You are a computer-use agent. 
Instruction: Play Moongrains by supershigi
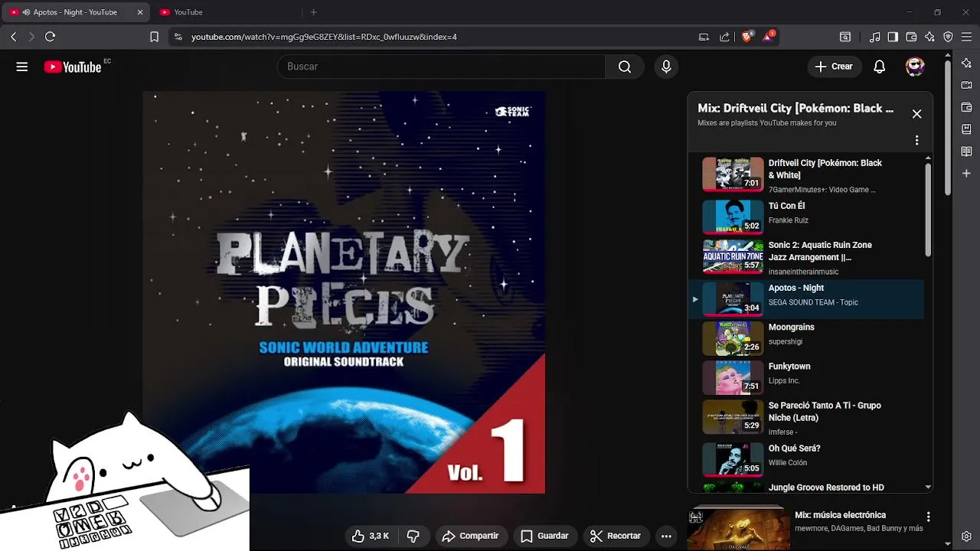806,338
